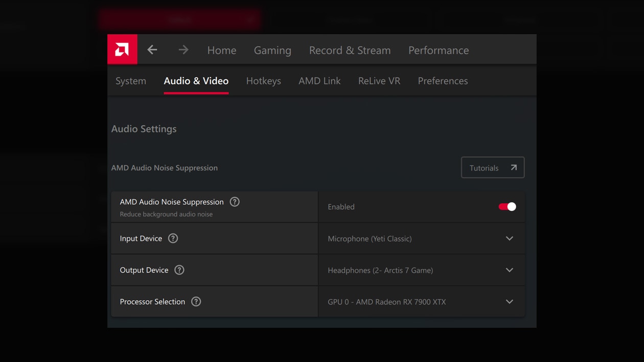This screenshot has width=644, height=362.
Task: Expand the Output Device dropdown chevron
Action: pos(510,270)
